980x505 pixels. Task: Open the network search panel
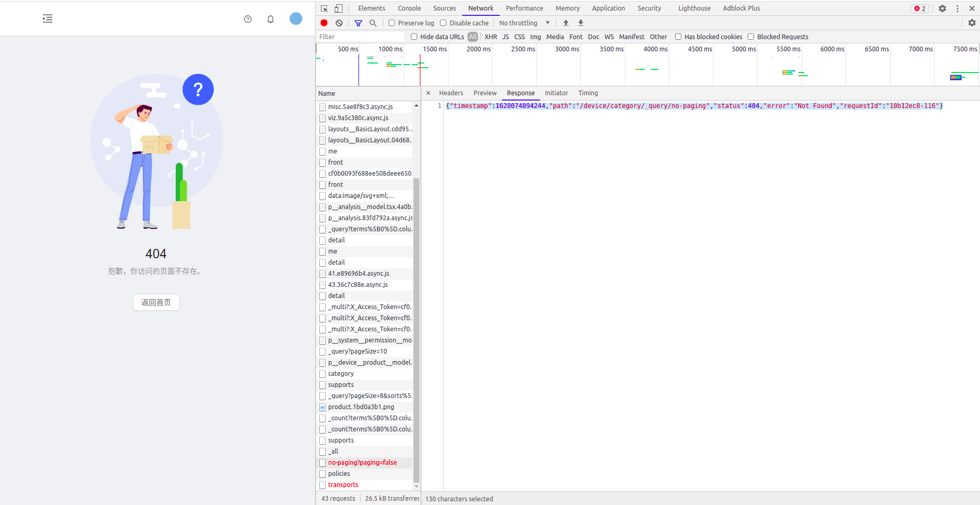[x=373, y=23]
